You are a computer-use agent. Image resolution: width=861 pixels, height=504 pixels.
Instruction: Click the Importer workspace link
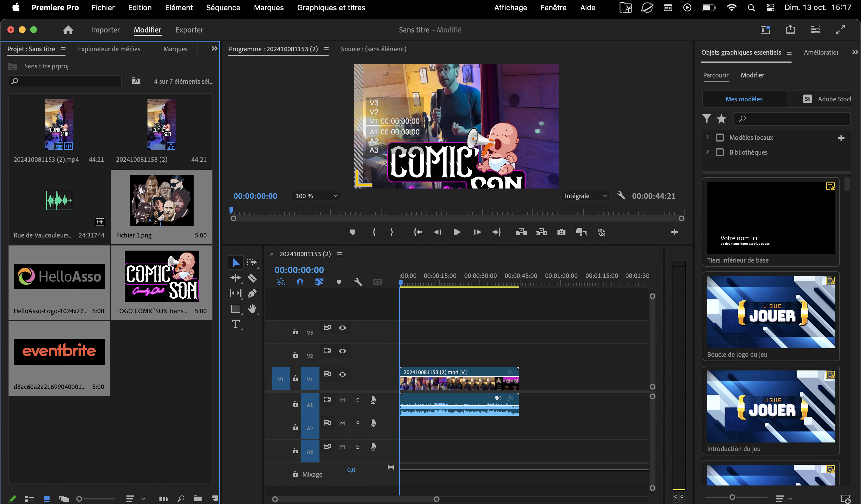105,30
